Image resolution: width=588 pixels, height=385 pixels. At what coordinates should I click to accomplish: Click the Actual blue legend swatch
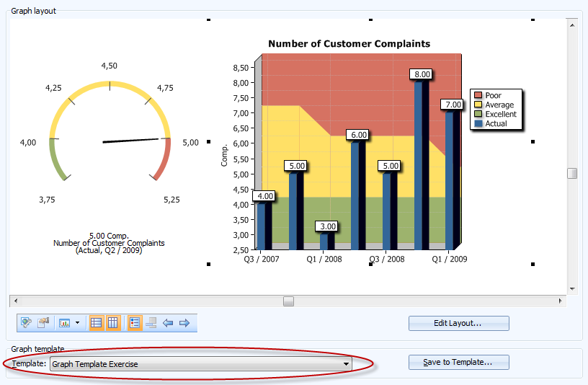pos(478,124)
